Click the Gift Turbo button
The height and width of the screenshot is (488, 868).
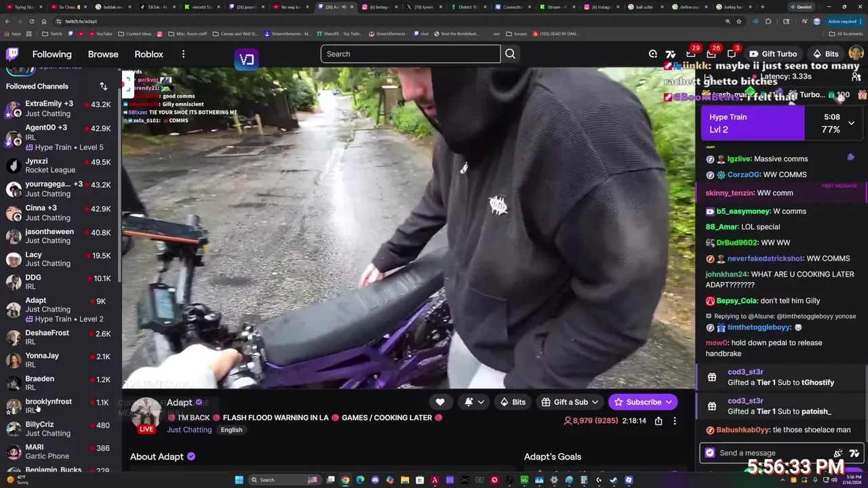773,54
